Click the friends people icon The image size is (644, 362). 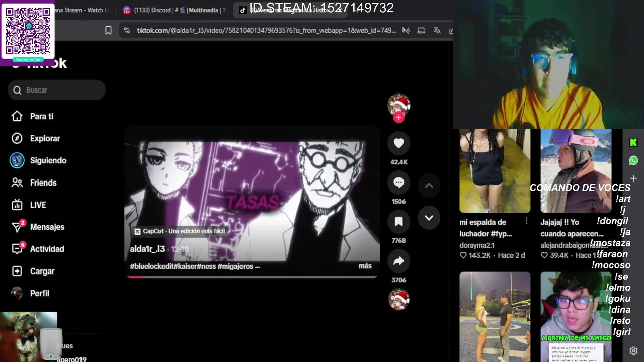point(17,183)
